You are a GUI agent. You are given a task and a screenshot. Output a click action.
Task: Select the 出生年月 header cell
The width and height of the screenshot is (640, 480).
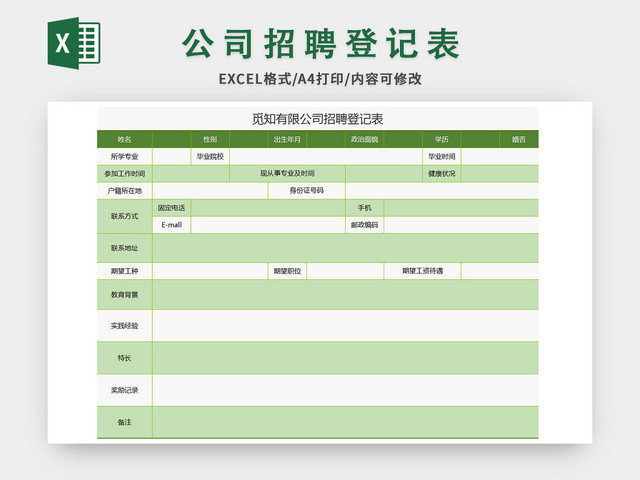[x=287, y=139]
